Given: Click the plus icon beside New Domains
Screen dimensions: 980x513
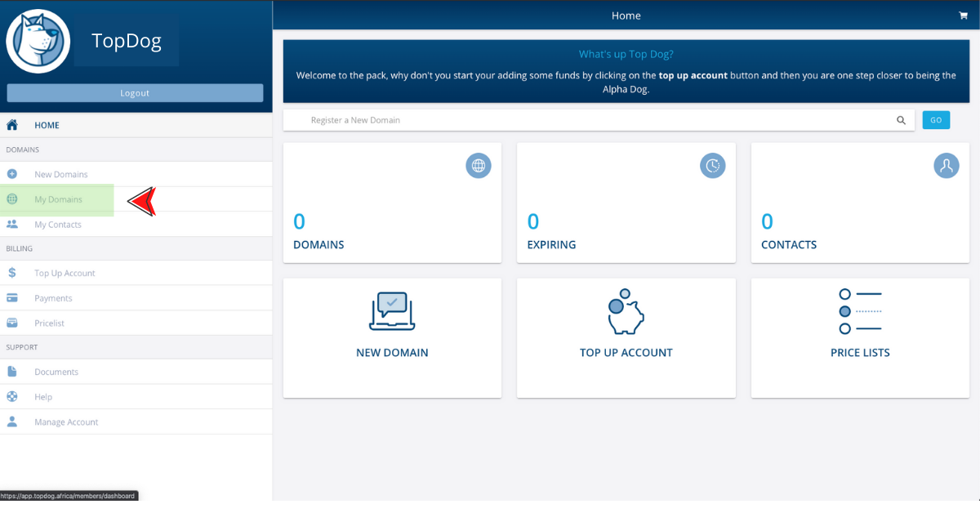Looking at the screenshot, I should pyautogui.click(x=12, y=174).
